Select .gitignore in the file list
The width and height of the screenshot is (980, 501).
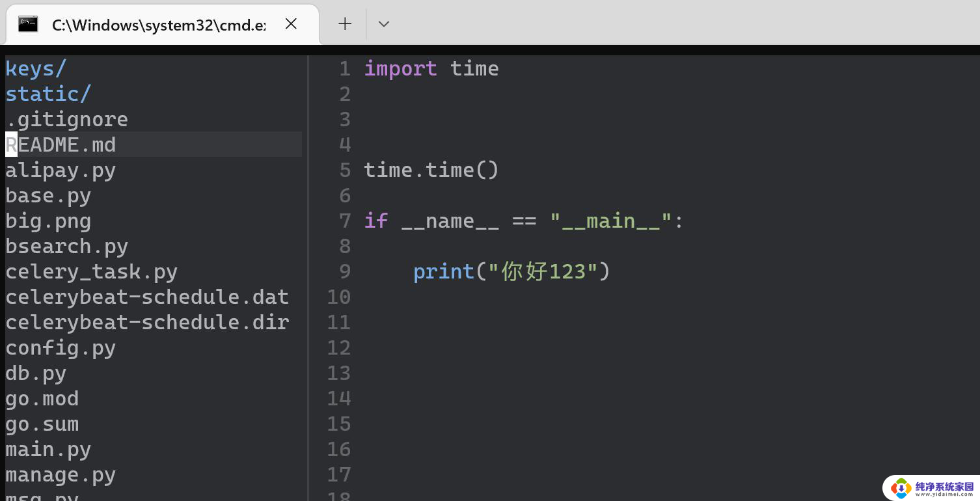tap(66, 119)
